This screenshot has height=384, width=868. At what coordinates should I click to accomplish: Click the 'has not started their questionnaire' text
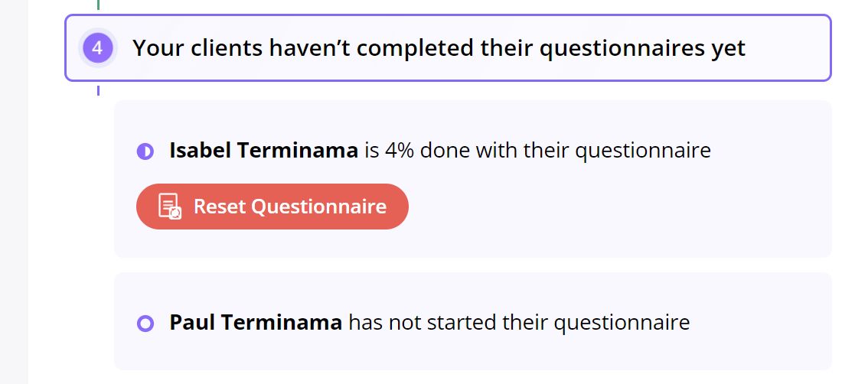coord(519,323)
